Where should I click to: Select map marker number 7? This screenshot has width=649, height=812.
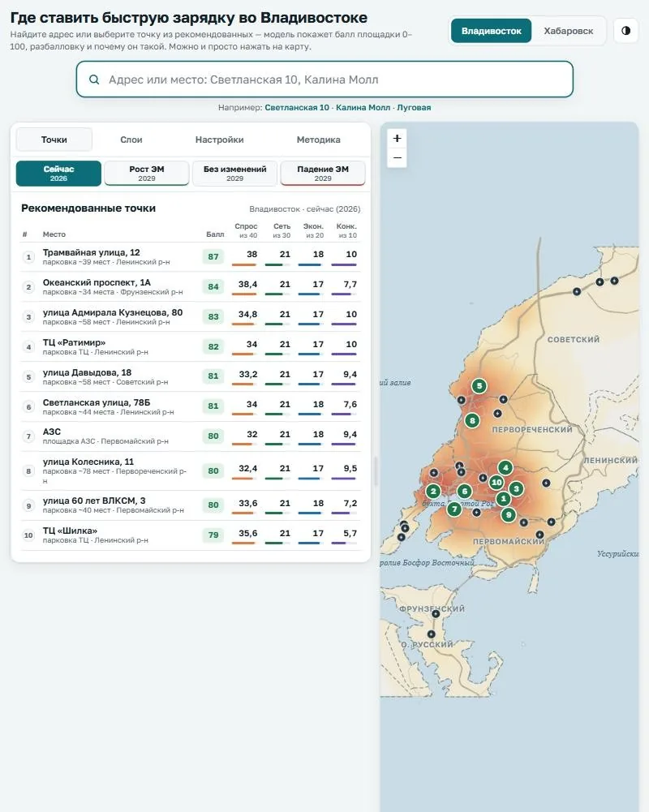(454, 509)
